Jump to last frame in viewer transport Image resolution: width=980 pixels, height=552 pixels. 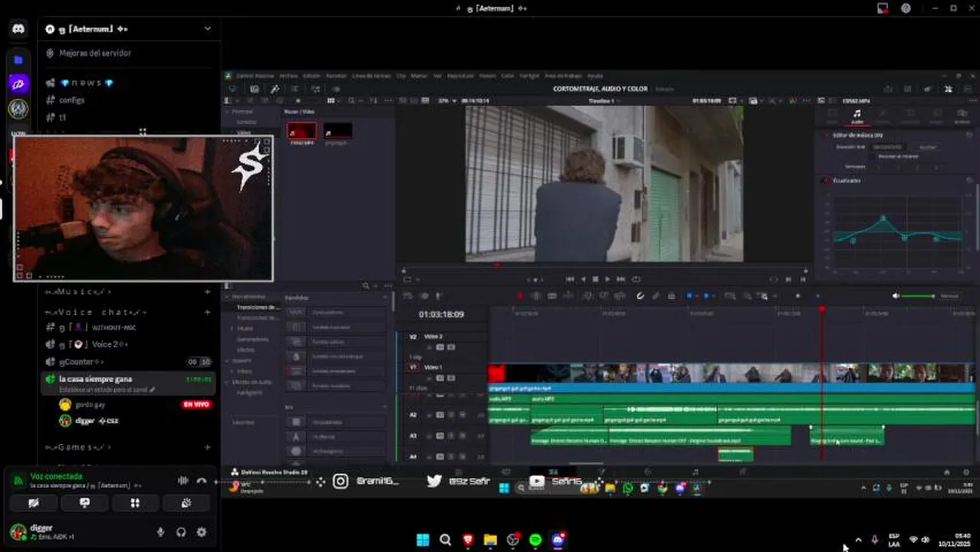click(620, 279)
